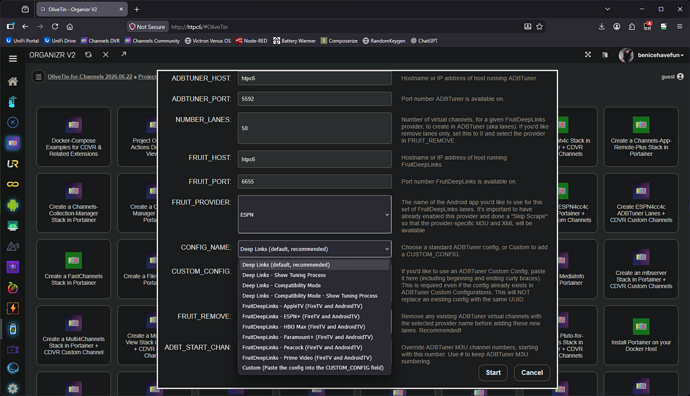This screenshot has width=690, height=396.
Task: Toggle Organizr fullscreen mode icon
Action: point(588,55)
